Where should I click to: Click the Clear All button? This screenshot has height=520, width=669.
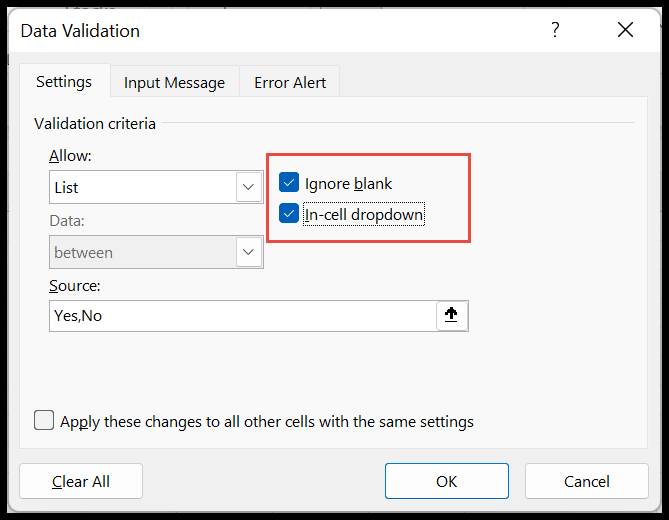coord(81,481)
